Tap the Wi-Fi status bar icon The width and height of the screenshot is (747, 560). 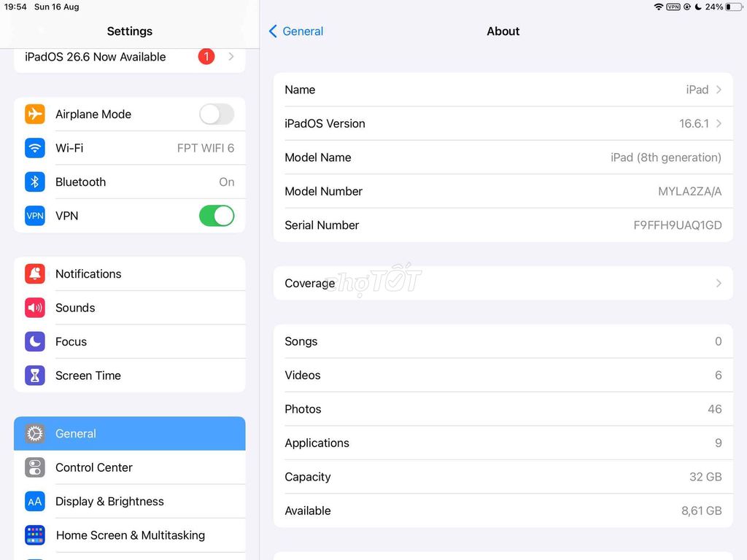pyautogui.click(x=659, y=7)
